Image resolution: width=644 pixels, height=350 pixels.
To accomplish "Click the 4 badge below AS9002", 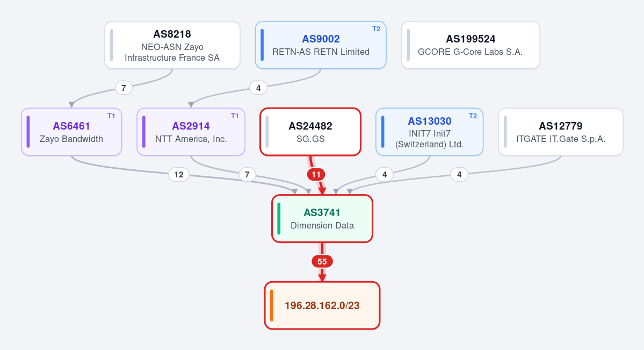I will tap(258, 88).
